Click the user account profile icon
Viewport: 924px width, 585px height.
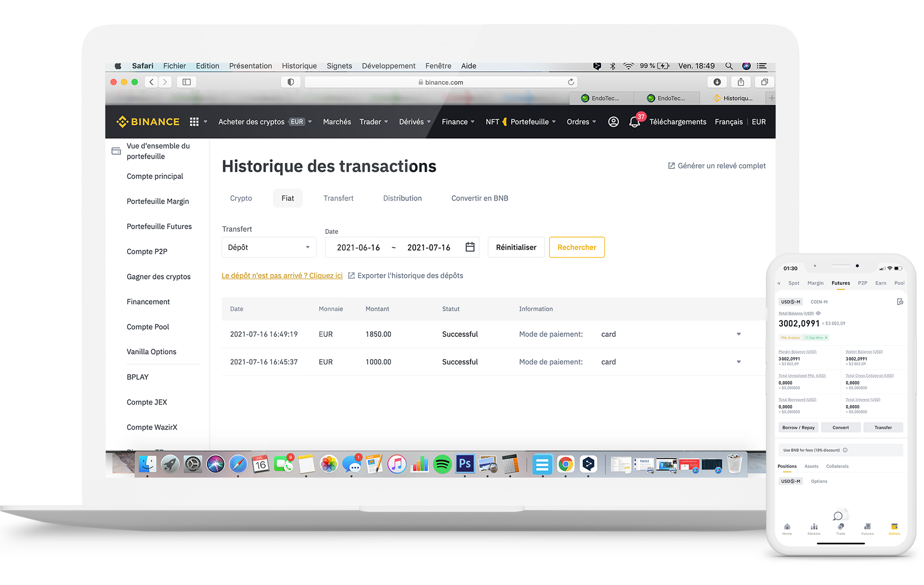pyautogui.click(x=613, y=122)
